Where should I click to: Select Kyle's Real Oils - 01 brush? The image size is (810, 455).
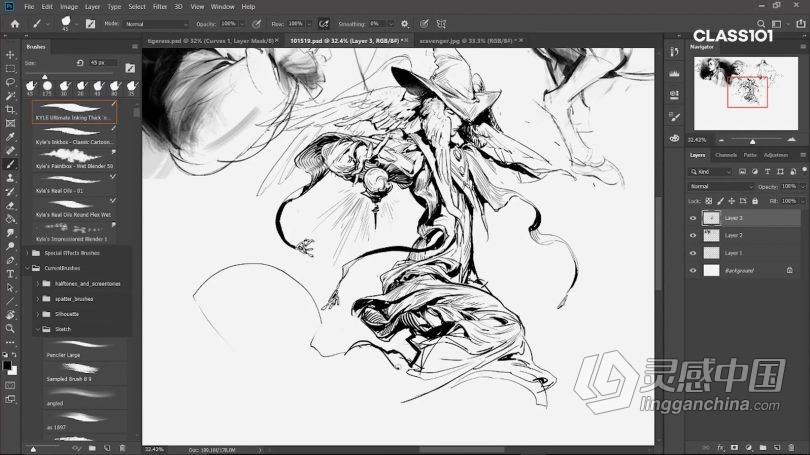[74, 184]
